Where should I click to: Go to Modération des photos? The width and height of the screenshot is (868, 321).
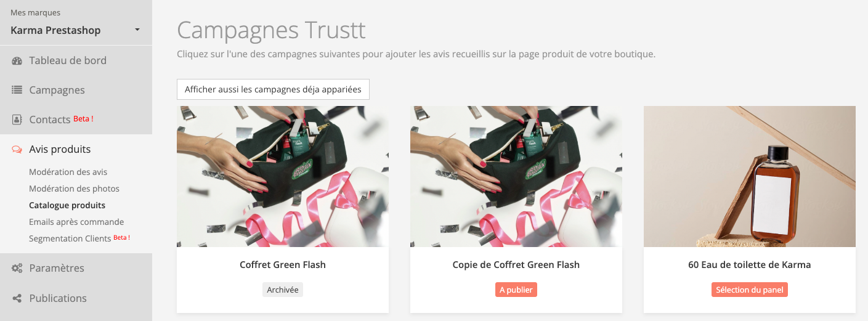(x=75, y=189)
